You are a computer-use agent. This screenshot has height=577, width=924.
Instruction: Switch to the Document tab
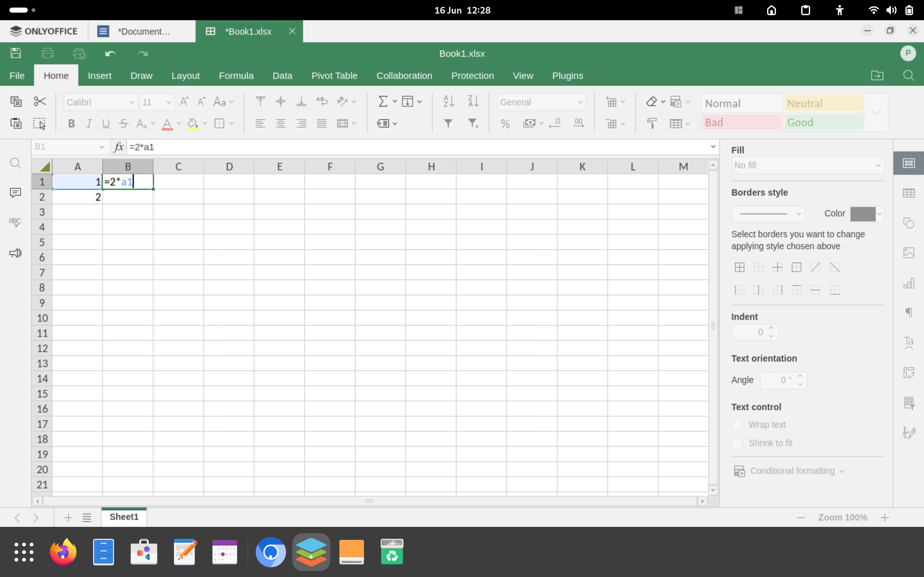point(142,31)
